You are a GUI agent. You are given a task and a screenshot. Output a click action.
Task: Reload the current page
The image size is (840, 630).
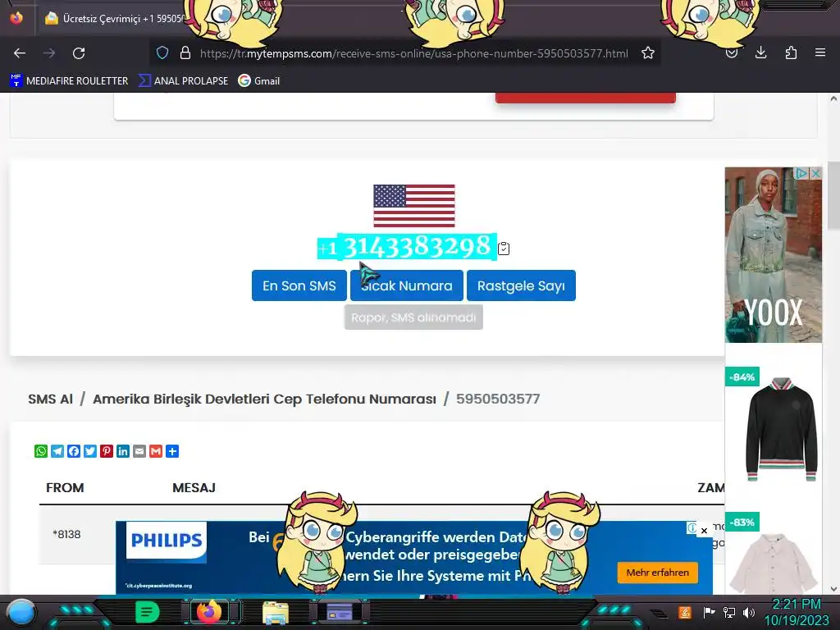pos(79,53)
